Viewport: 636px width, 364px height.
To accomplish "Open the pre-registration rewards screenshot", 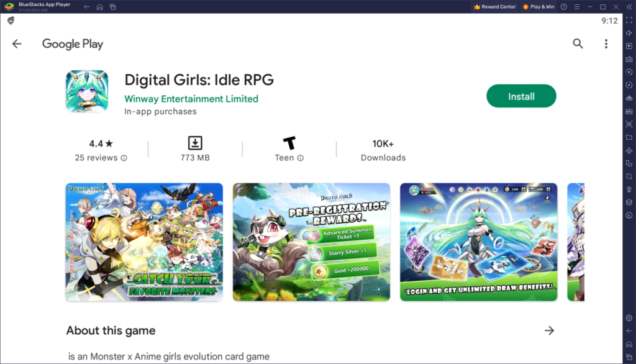I will click(x=311, y=242).
